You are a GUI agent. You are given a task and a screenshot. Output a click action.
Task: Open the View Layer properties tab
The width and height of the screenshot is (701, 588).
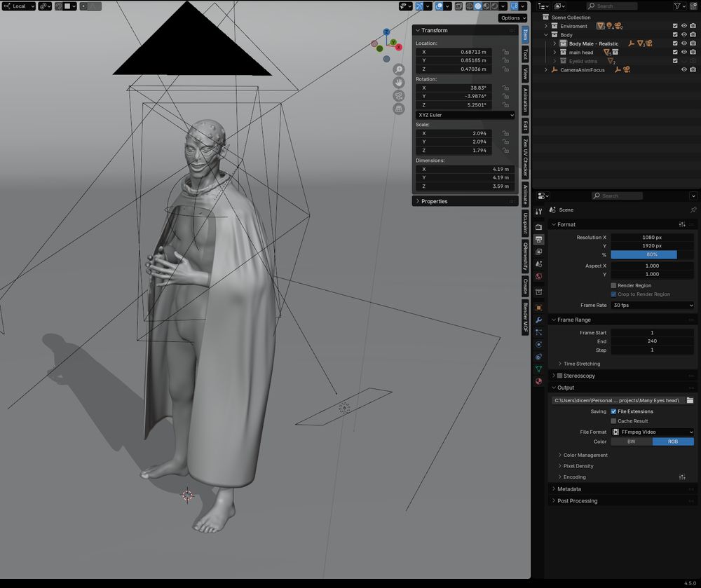click(538, 252)
